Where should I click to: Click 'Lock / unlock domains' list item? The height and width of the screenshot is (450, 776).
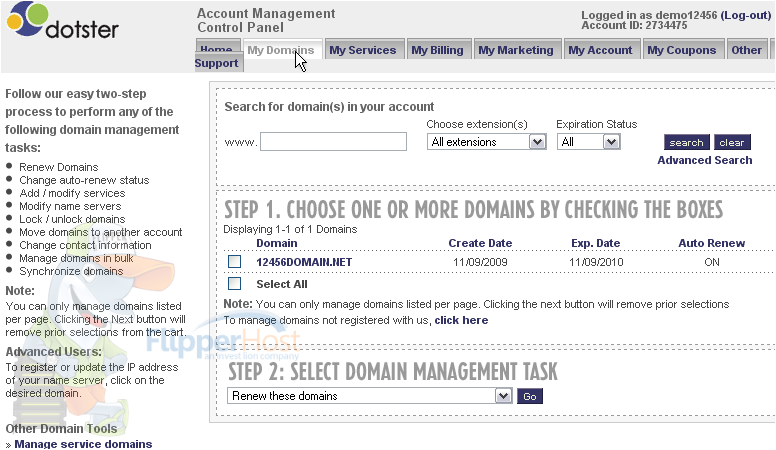(x=72, y=219)
